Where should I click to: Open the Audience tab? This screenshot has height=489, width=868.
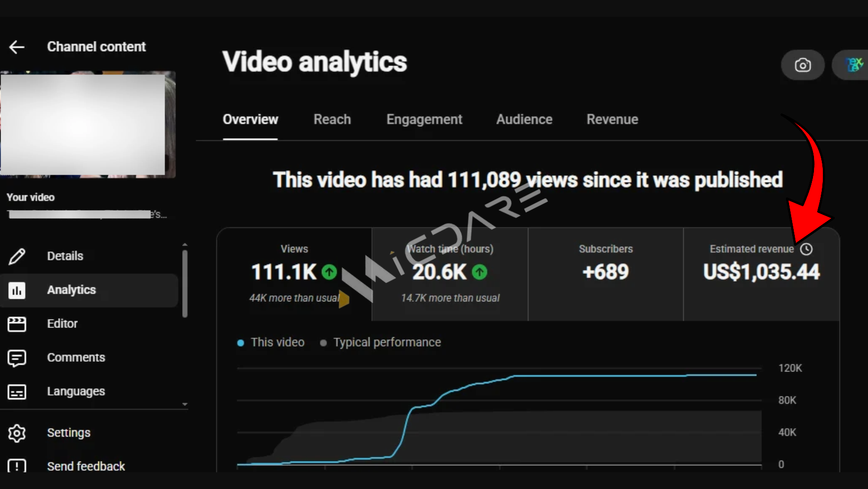524,120
